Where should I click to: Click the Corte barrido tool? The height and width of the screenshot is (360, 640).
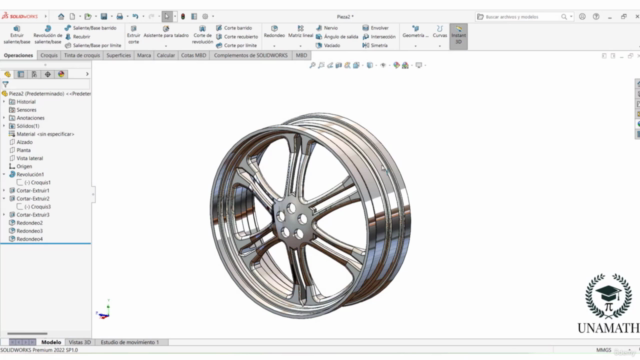pos(234,28)
